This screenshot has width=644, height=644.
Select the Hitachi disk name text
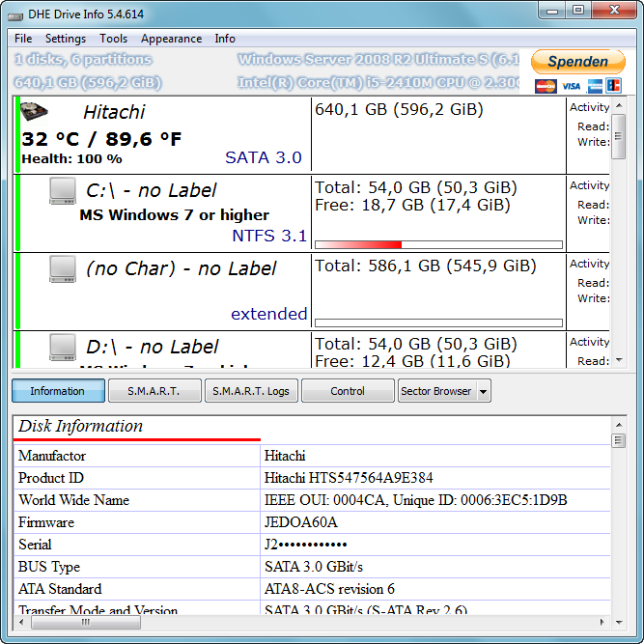(x=114, y=112)
